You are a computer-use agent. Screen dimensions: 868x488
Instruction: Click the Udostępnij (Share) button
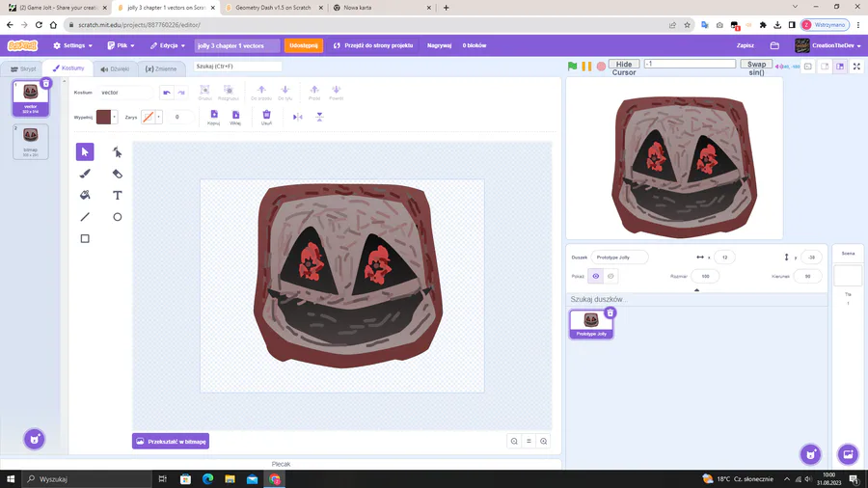(304, 45)
